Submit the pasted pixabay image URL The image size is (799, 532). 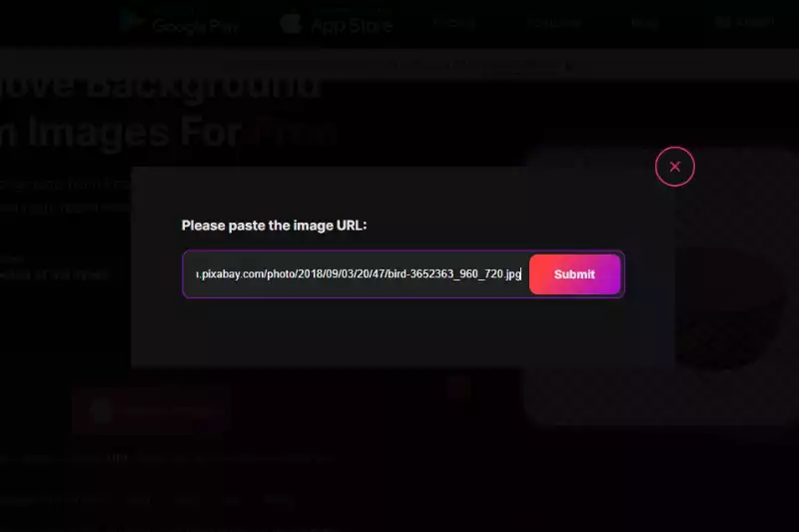pos(575,274)
